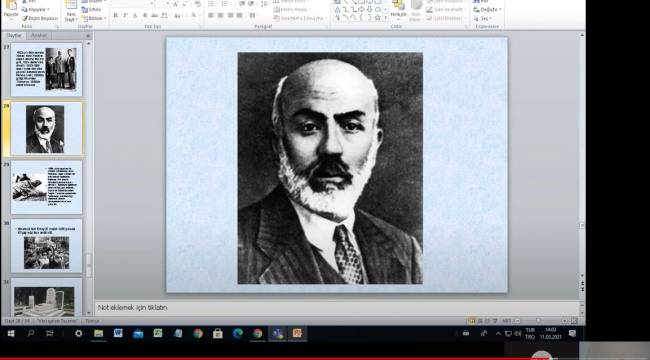Align text to the left
The height and width of the screenshot is (360, 650).
[x=211, y=15]
